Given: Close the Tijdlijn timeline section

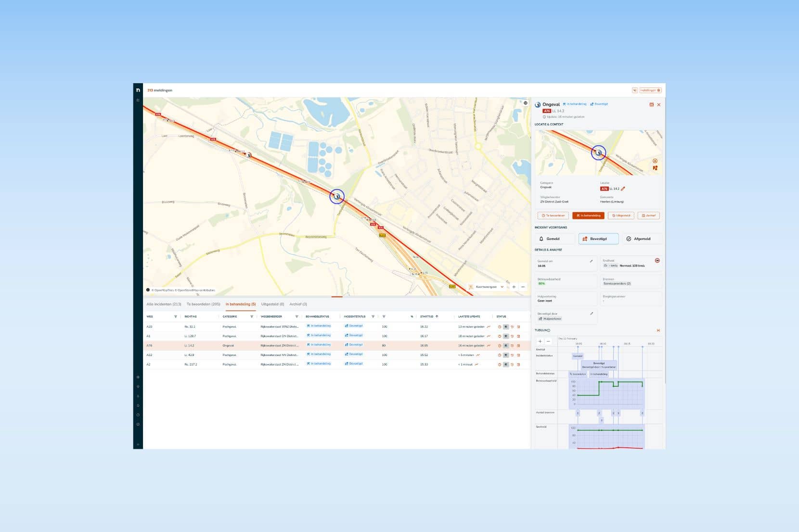Looking at the screenshot, I should 658,330.
